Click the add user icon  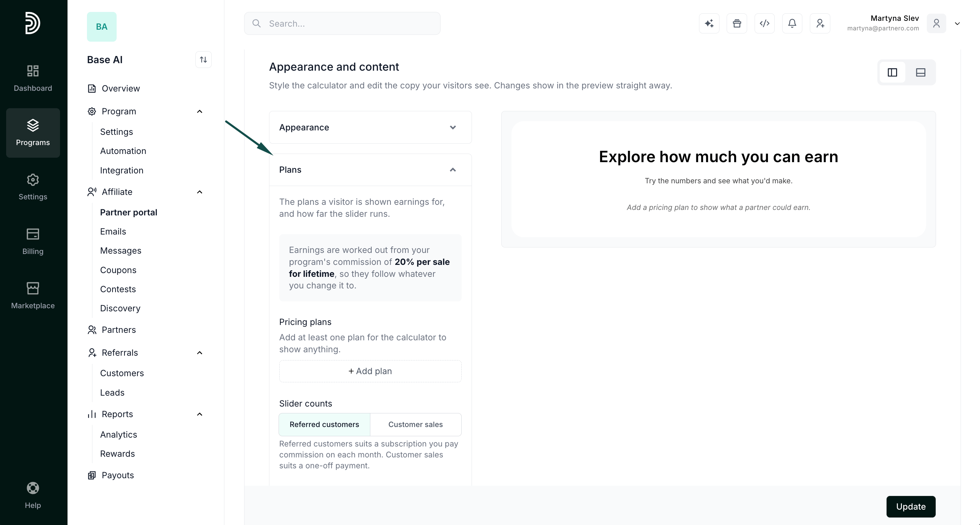pos(820,24)
